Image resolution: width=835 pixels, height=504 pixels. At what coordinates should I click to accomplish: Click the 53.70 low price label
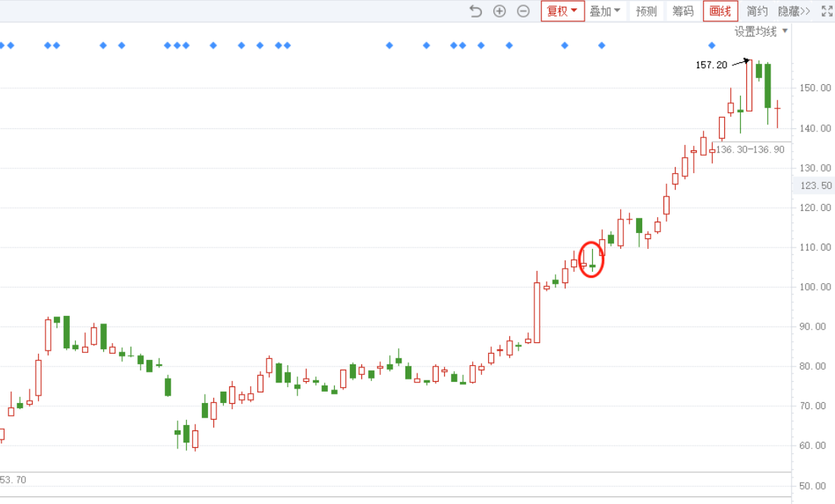(13, 480)
